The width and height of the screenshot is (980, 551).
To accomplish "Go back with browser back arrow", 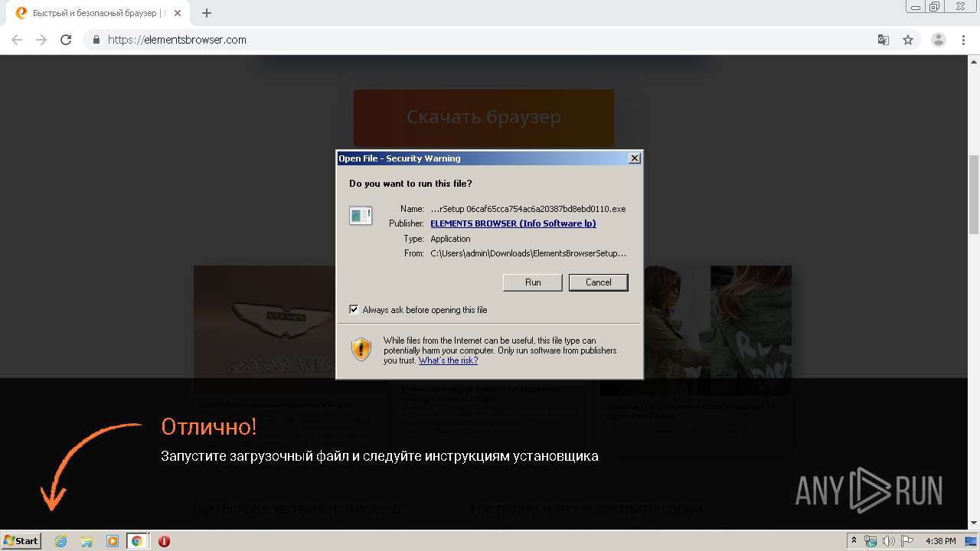I will 17,40.
